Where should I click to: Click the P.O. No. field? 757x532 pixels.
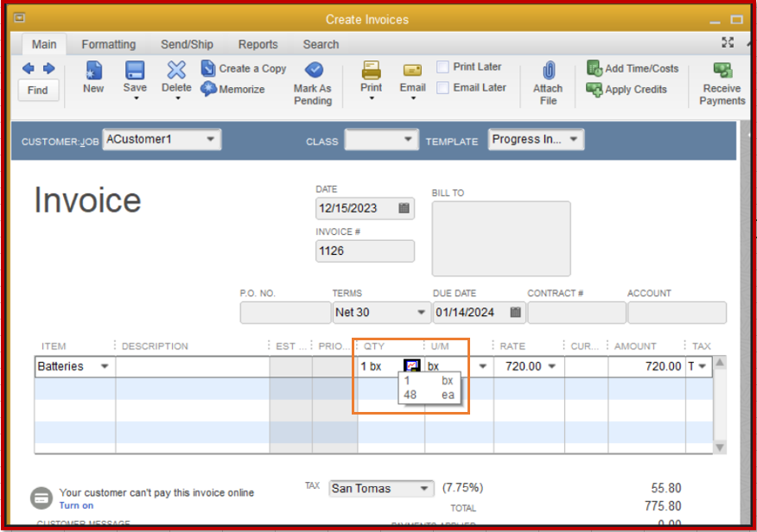click(285, 313)
